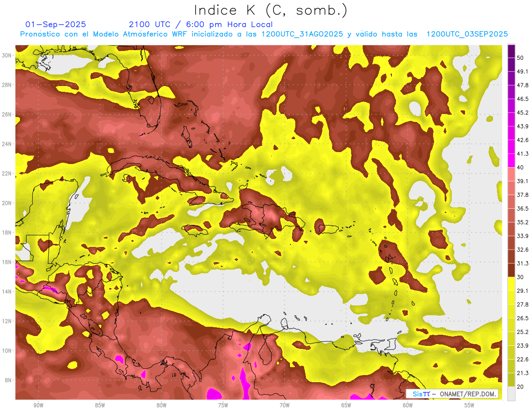Click the colorbar value 37.8 label
532x411 pixels.
point(523,195)
